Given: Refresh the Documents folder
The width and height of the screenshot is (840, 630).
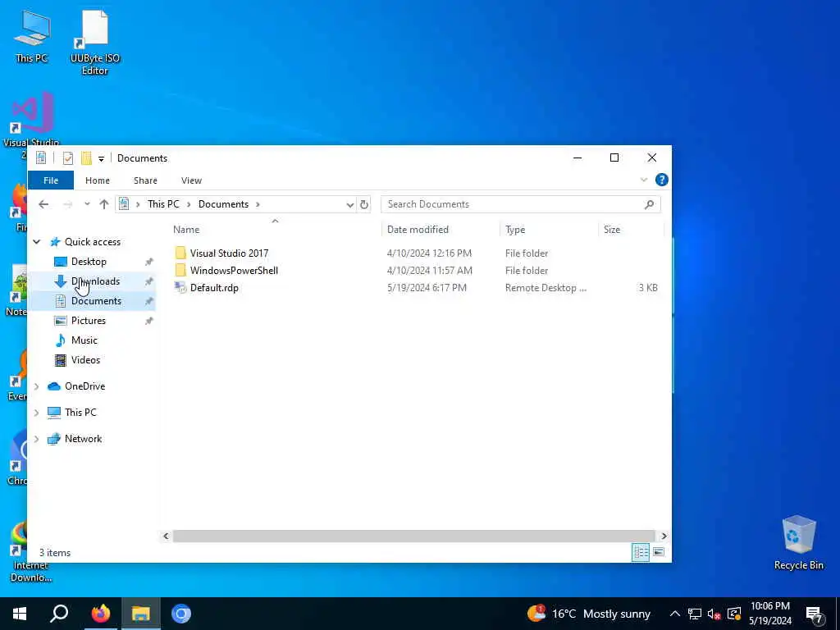Looking at the screenshot, I should [x=364, y=204].
